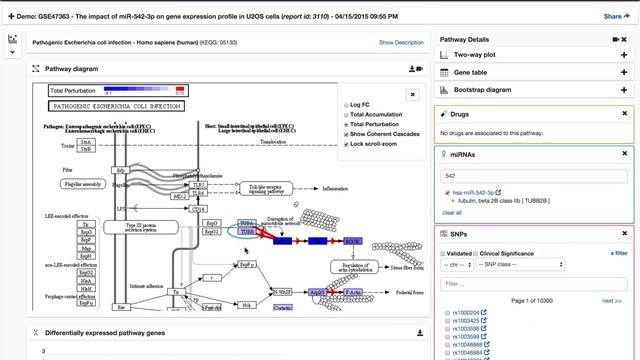Click the F-Actin node in diagram
This screenshot has height=360, width=640.
click(x=353, y=292)
